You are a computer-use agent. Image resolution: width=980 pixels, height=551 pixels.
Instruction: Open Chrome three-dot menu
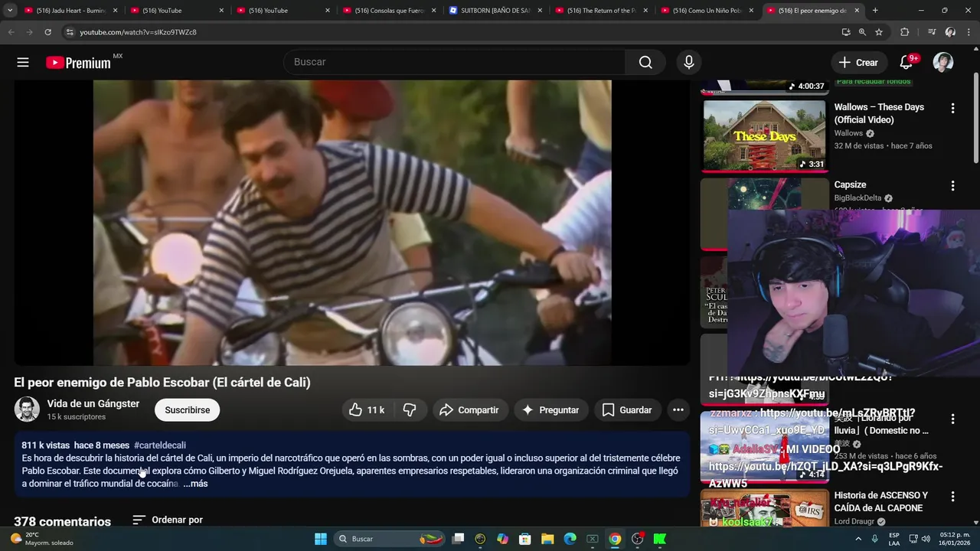(969, 32)
